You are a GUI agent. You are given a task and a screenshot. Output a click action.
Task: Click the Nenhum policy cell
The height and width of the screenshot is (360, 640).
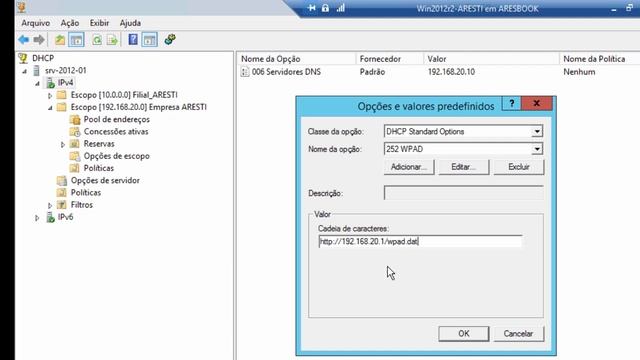pyautogui.click(x=579, y=72)
